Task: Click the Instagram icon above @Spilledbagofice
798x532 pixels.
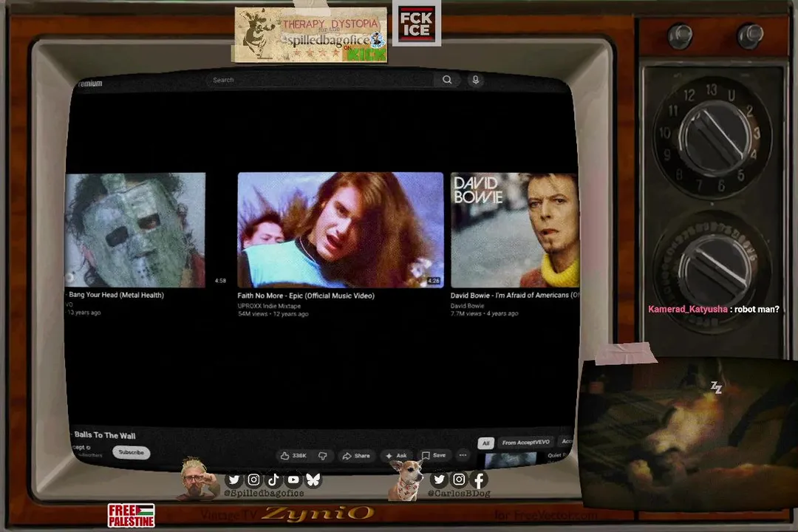Action: click(x=253, y=480)
